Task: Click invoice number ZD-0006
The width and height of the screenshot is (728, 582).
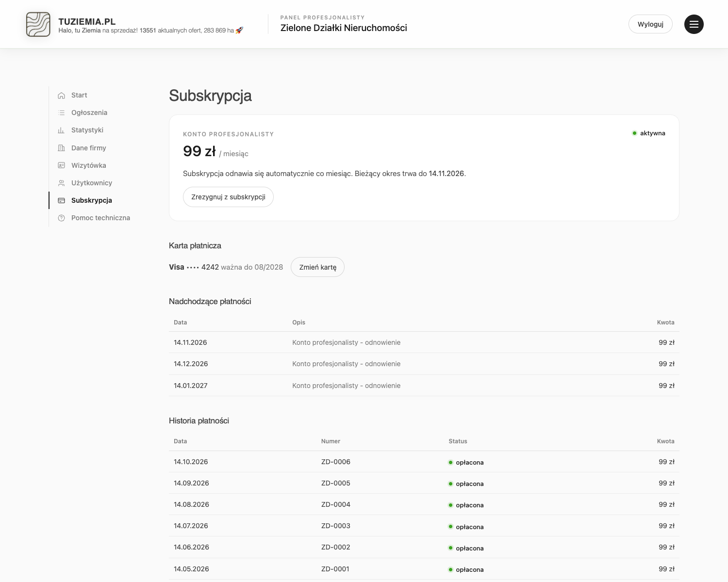Action: [x=336, y=462]
